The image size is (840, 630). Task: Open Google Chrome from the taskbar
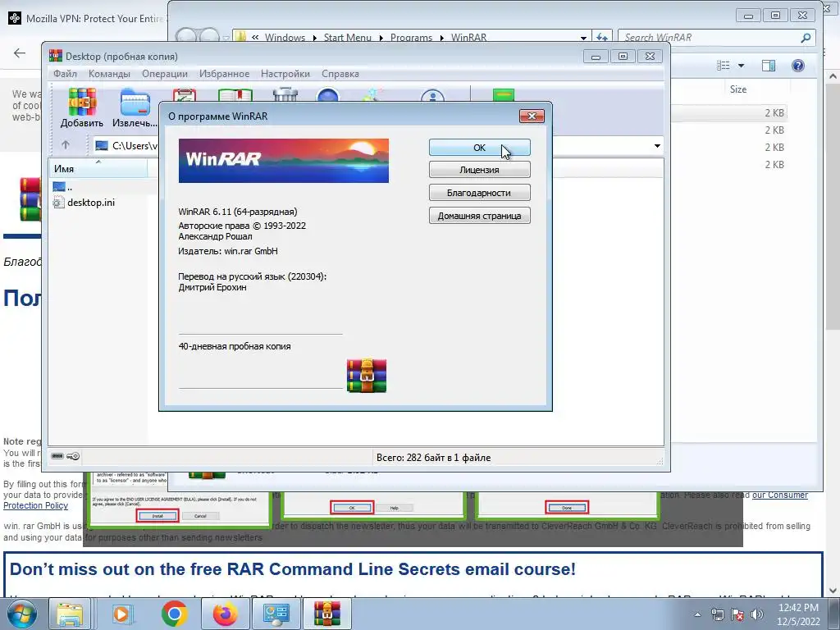tap(174, 614)
